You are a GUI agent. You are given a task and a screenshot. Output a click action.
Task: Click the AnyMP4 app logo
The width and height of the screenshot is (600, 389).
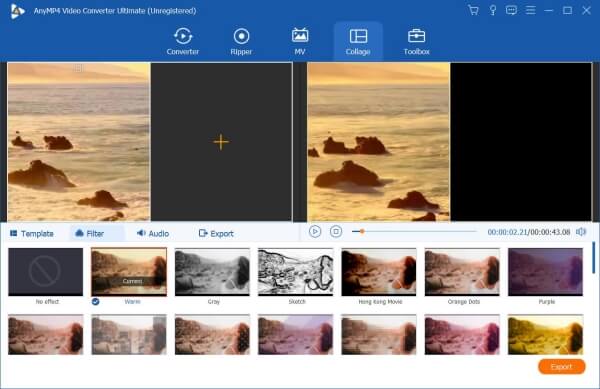coord(17,11)
